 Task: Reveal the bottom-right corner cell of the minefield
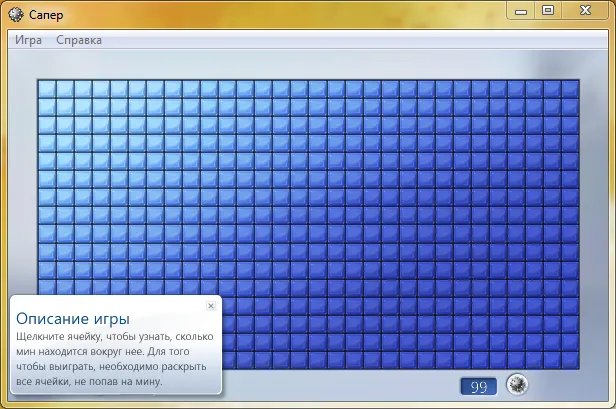pos(570,359)
